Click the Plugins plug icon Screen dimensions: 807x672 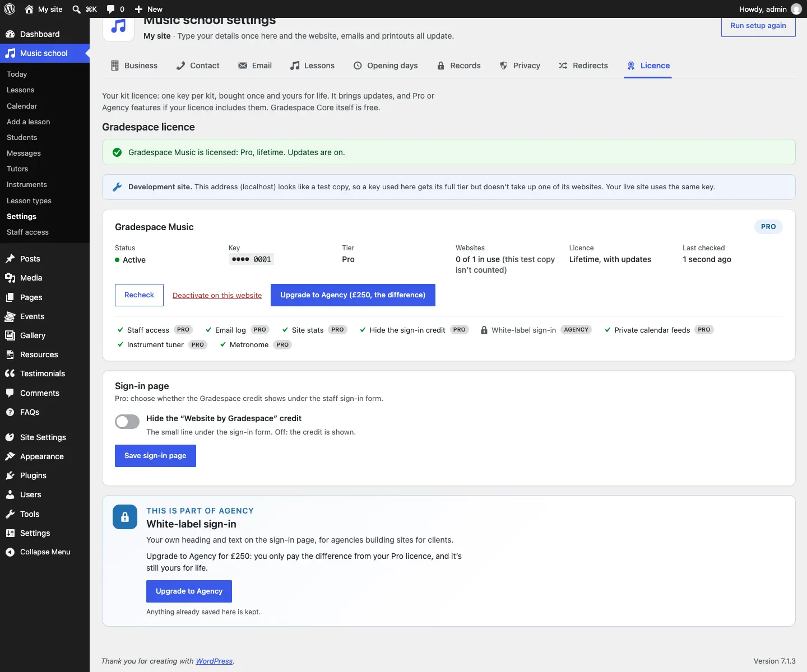[x=10, y=475]
